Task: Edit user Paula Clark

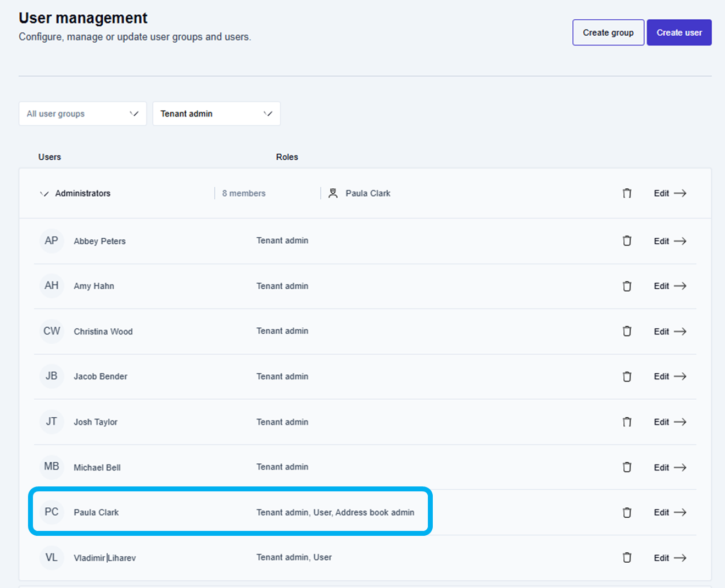Action: 670,512
